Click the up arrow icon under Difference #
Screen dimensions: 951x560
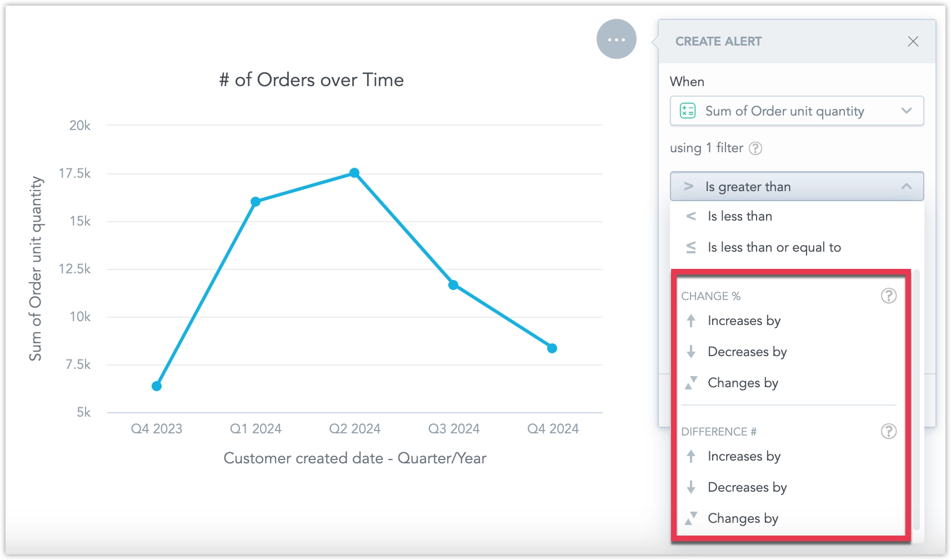[x=690, y=456]
